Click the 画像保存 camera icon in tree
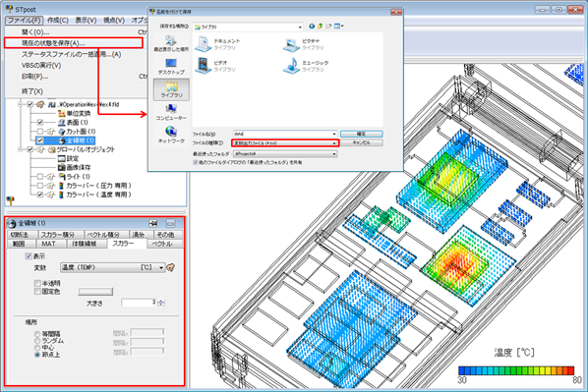This screenshot has width=588, height=392. (x=62, y=167)
